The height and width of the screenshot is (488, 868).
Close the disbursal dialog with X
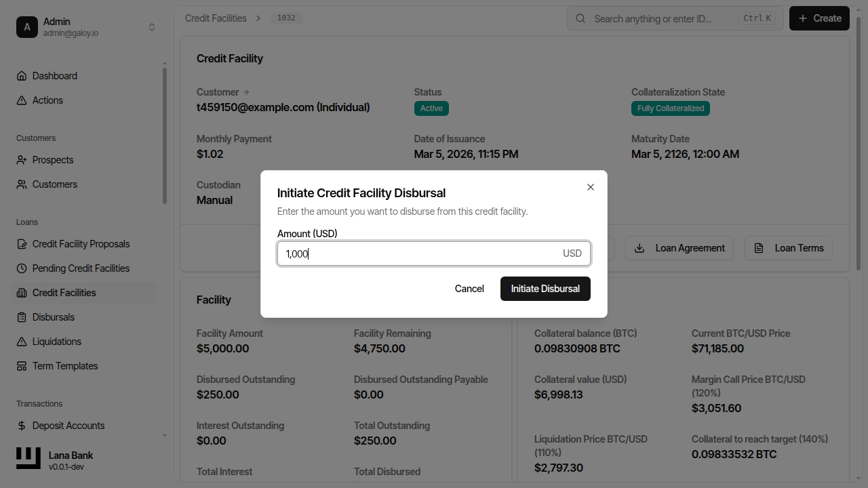click(591, 187)
